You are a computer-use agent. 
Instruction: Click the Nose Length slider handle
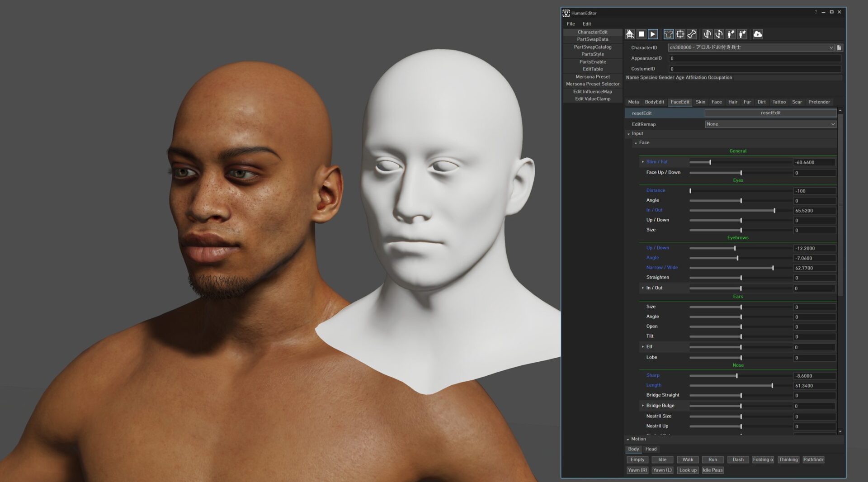(x=772, y=386)
